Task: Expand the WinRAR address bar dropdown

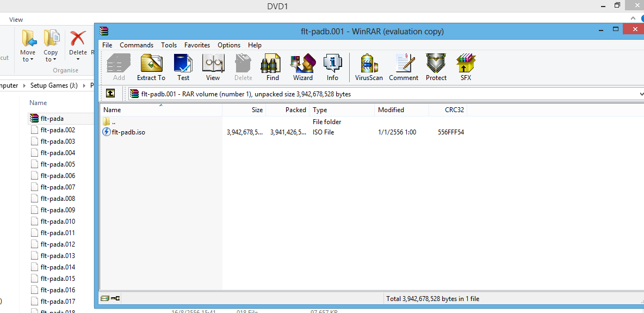Action: point(641,94)
